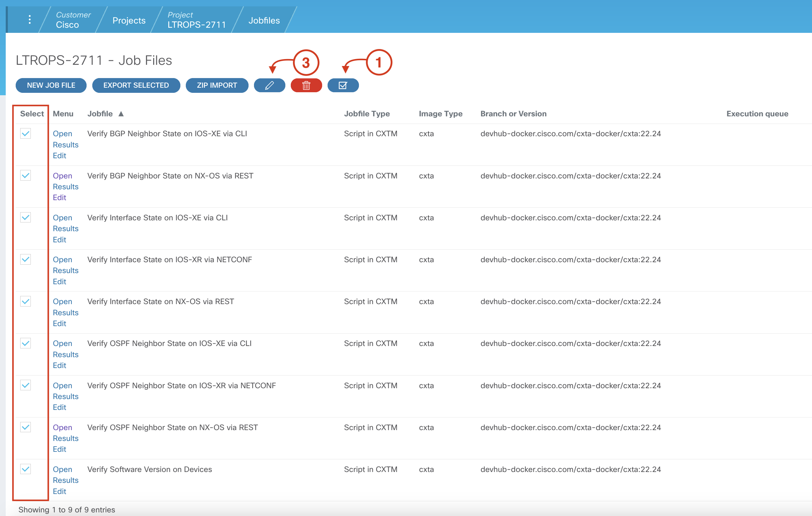Sort by Jobfile Type column header
812x516 pixels.
(367, 114)
